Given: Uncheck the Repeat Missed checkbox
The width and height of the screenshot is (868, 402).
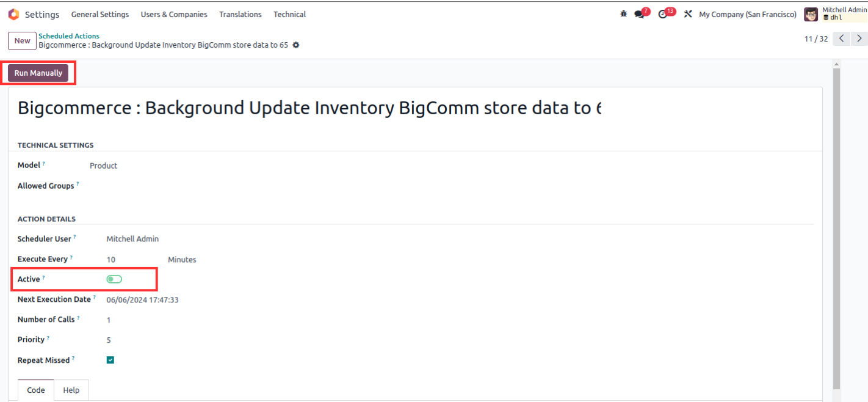Looking at the screenshot, I should [x=110, y=360].
